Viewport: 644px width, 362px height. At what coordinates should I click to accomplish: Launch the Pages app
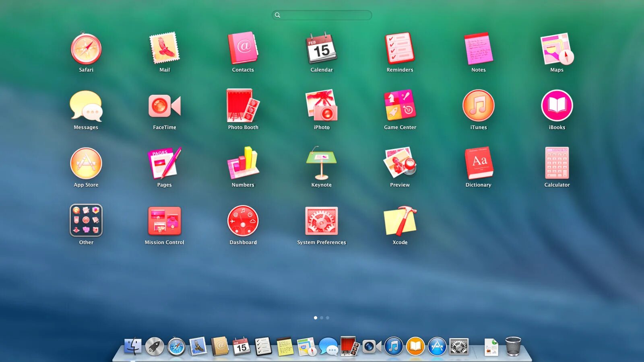click(165, 163)
